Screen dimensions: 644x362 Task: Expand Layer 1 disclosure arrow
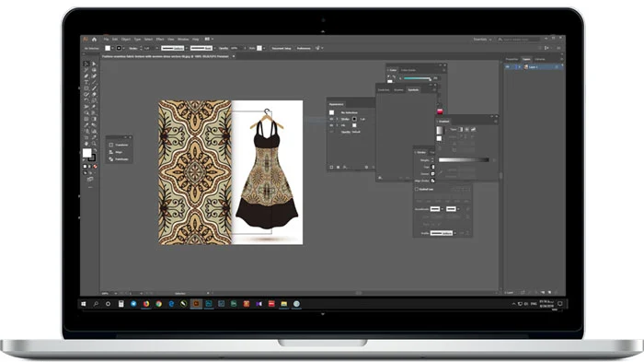(519, 66)
